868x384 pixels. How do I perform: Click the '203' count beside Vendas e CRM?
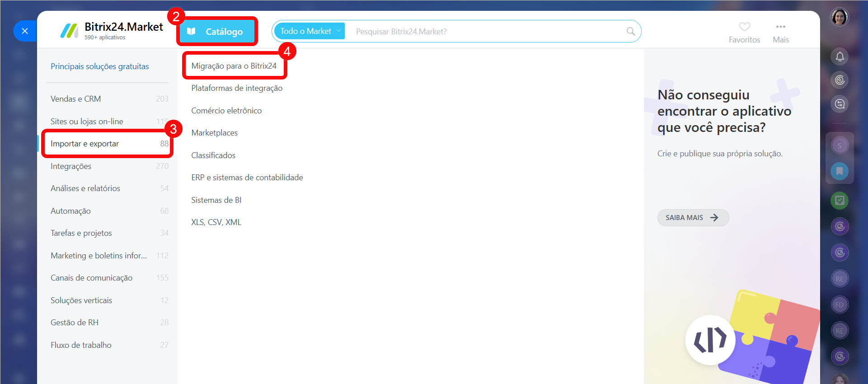pyautogui.click(x=162, y=99)
